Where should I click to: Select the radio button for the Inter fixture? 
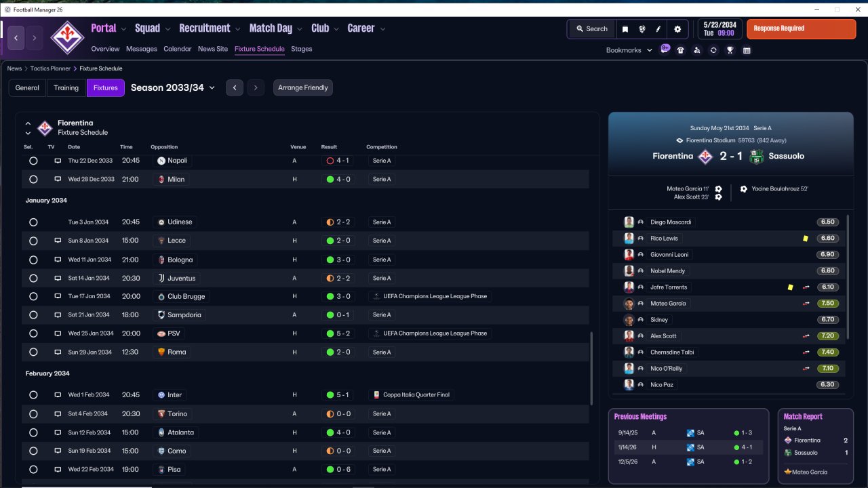(33, 395)
